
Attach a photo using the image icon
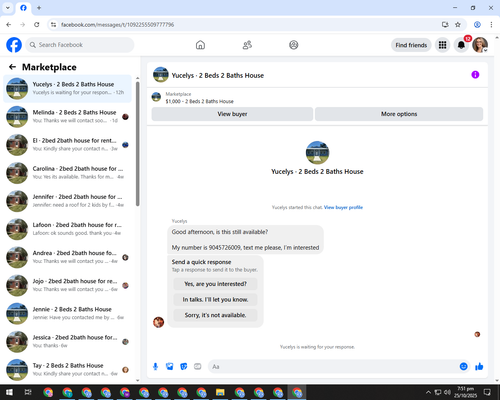(170, 367)
